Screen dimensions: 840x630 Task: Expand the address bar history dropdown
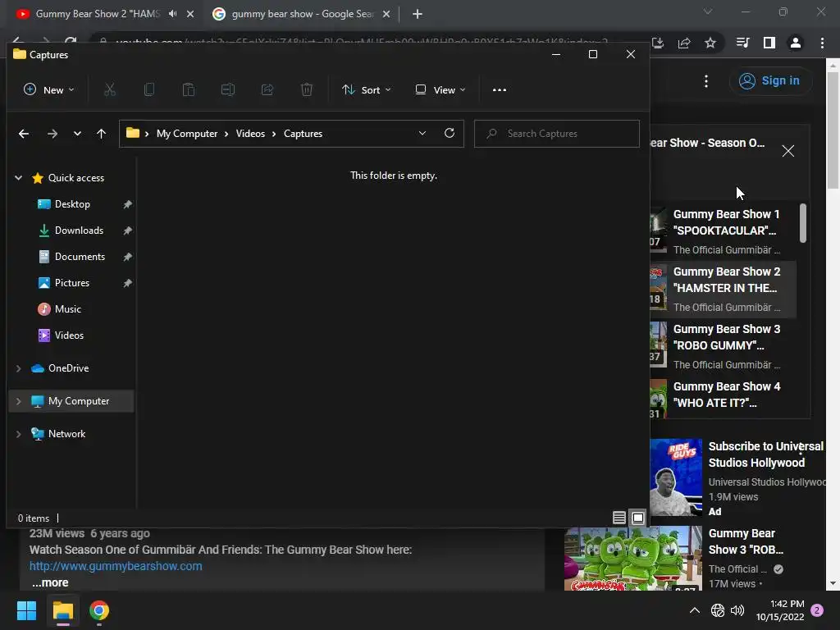(x=422, y=134)
